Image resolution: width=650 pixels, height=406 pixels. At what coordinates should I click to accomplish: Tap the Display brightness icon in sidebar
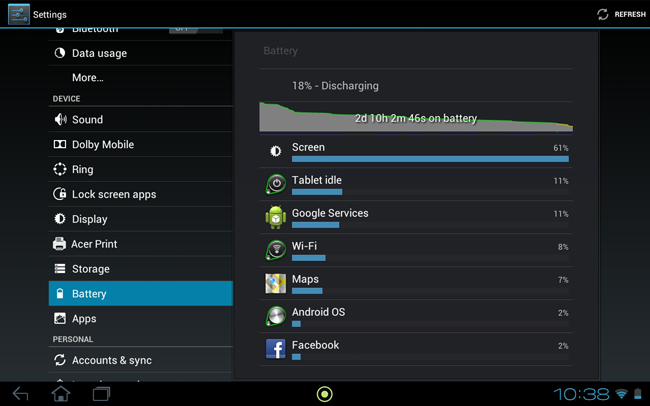[60, 219]
